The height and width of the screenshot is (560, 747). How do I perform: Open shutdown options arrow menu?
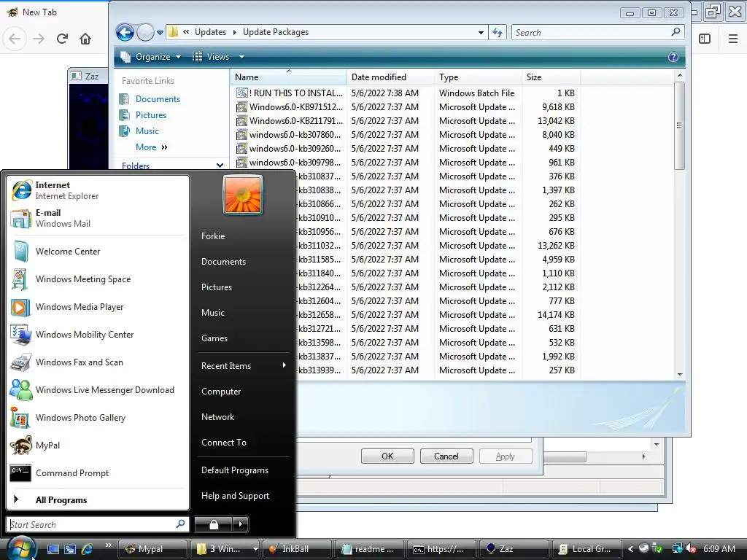(x=241, y=524)
